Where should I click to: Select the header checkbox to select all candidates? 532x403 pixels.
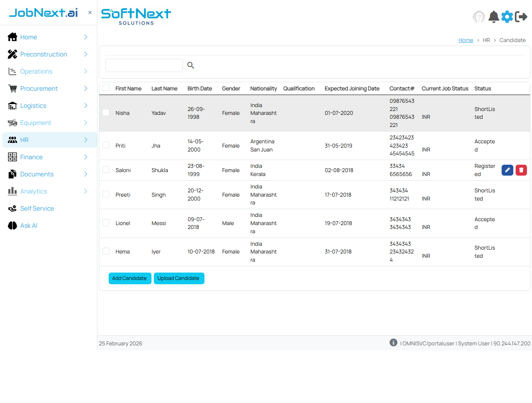(x=106, y=88)
